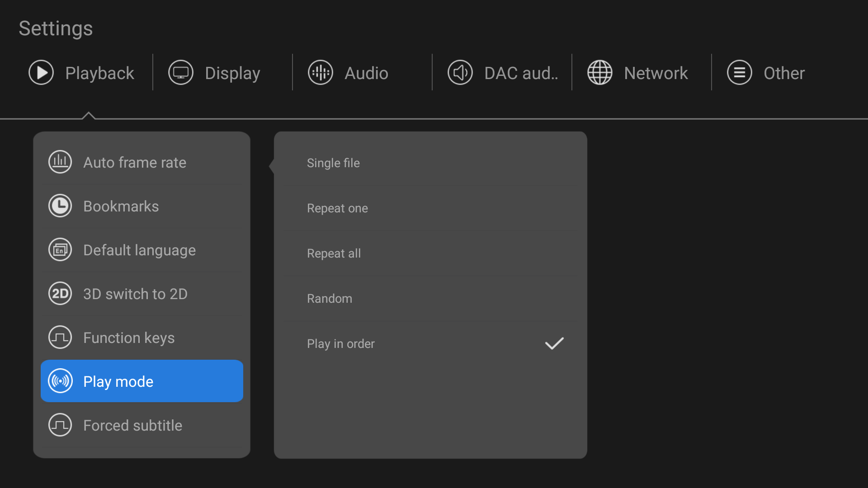The image size is (868, 488).
Task: Select Random play mode
Action: coord(430,298)
